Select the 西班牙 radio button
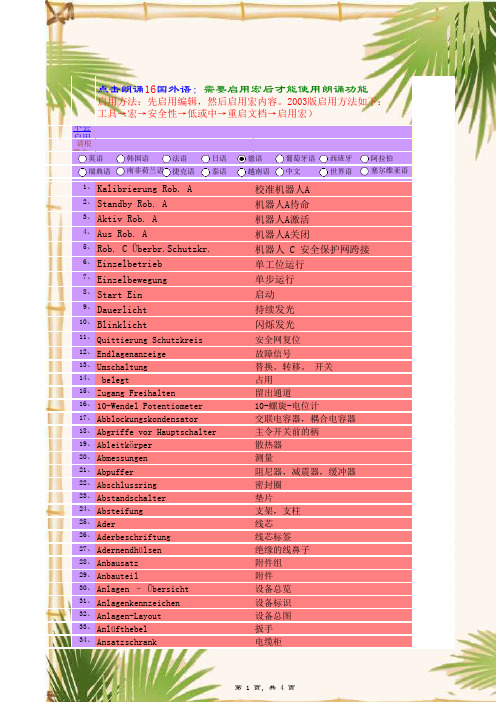 (x=324, y=159)
